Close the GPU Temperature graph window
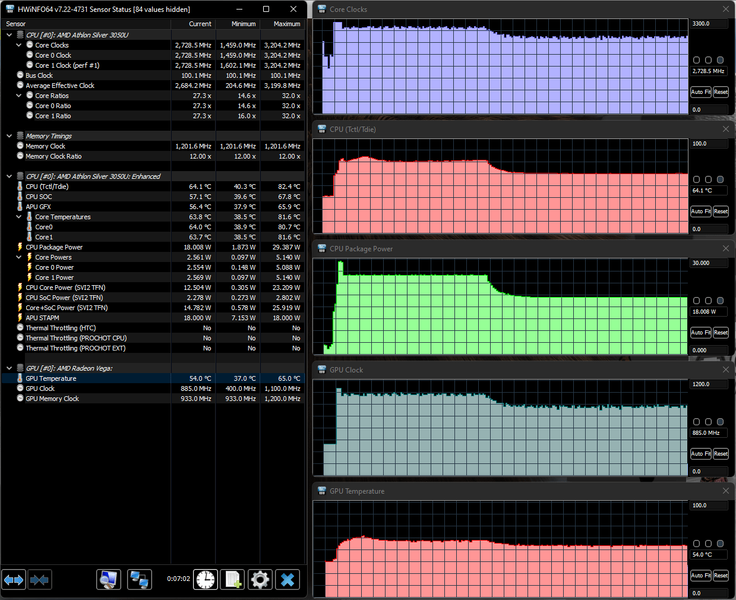736x600 pixels. [x=726, y=491]
